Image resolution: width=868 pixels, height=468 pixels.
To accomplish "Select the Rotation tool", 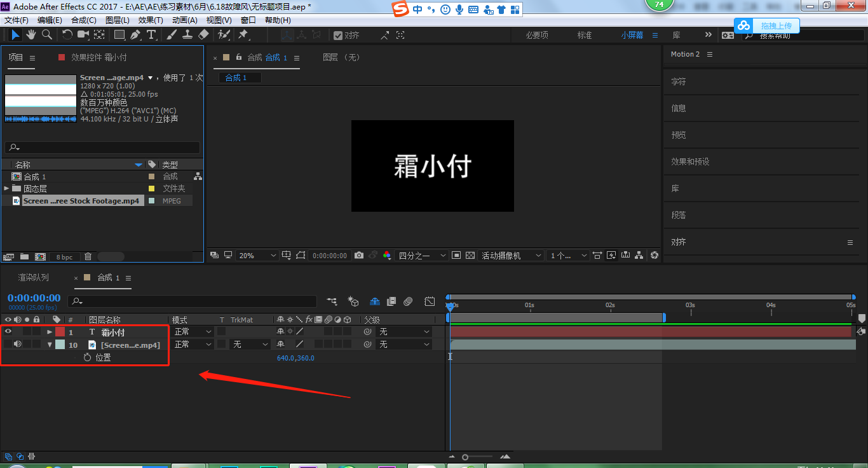I will pyautogui.click(x=67, y=35).
